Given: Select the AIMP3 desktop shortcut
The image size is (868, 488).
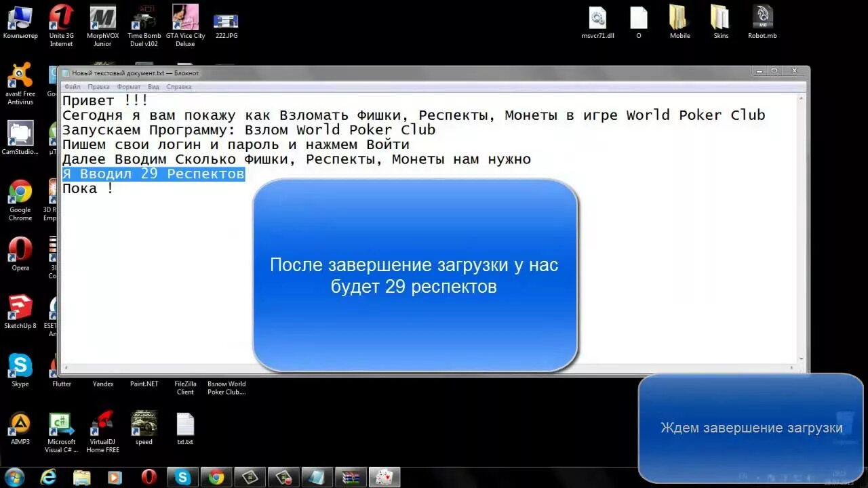Looking at the screenshot, I should [20, 428].
